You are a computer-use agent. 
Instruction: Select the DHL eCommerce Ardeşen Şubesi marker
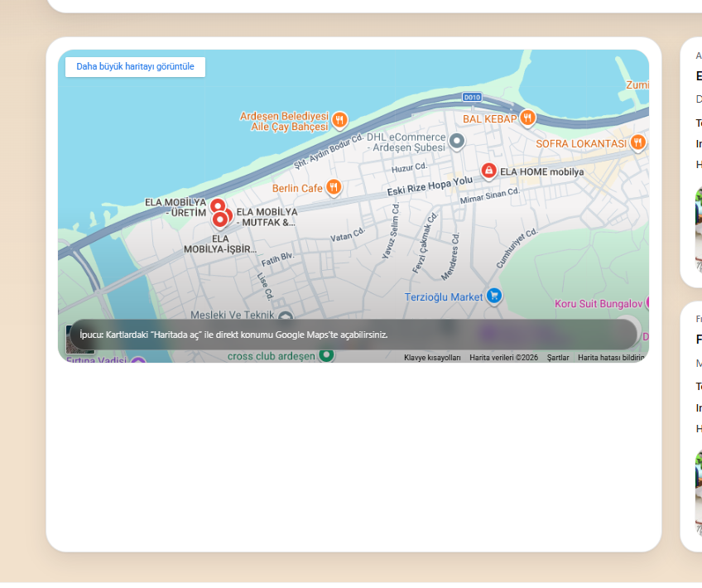(x=457, y=142)
